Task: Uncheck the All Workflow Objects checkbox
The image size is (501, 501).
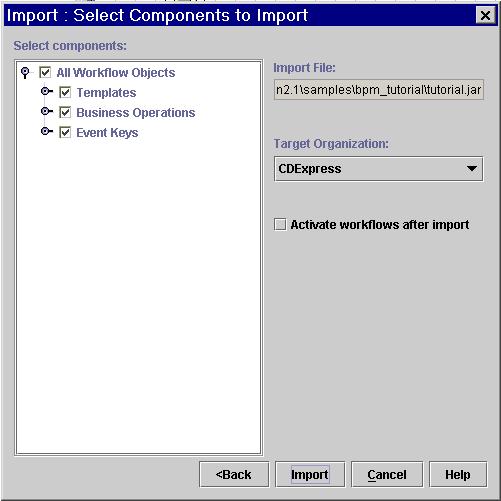Action: (x=45, y=72)
